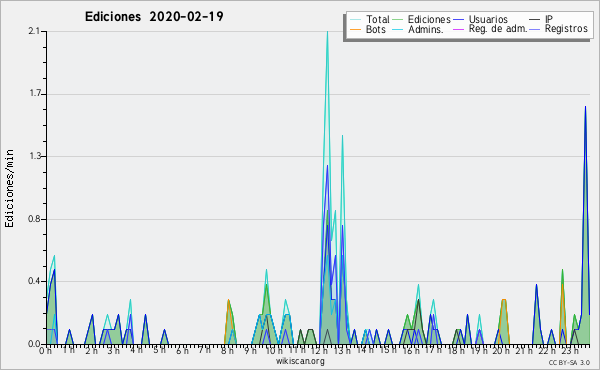Click the orange Bots peak near 20 h
600x370 pixels.
point(504,300)
